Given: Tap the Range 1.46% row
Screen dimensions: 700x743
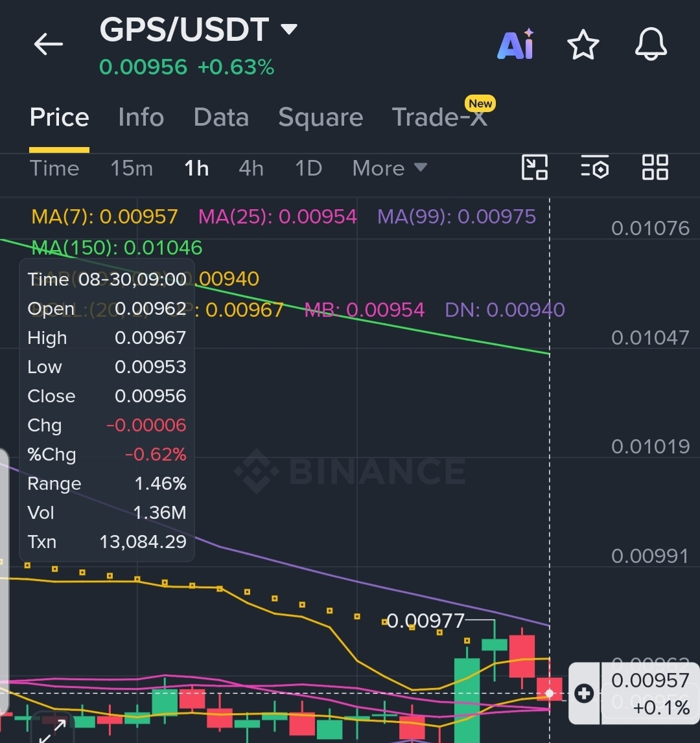Looking at the screenshot, I should click(107, 483).
